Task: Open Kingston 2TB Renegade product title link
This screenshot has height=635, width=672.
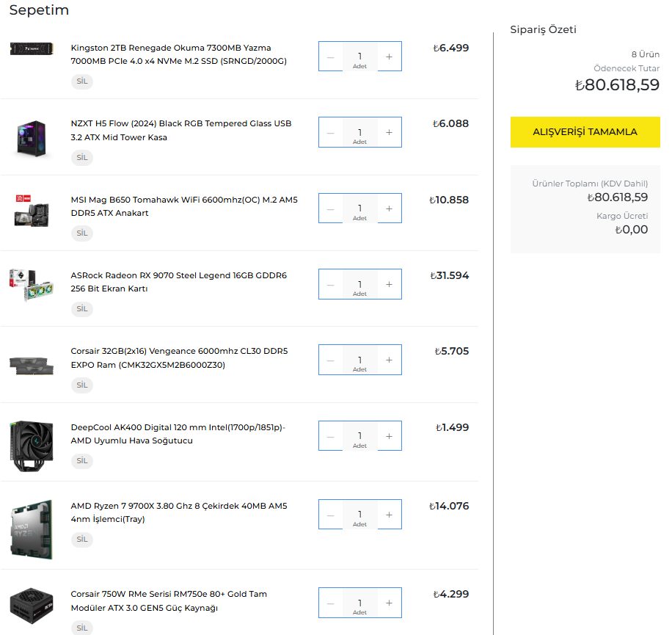Action: coord(179,54)
